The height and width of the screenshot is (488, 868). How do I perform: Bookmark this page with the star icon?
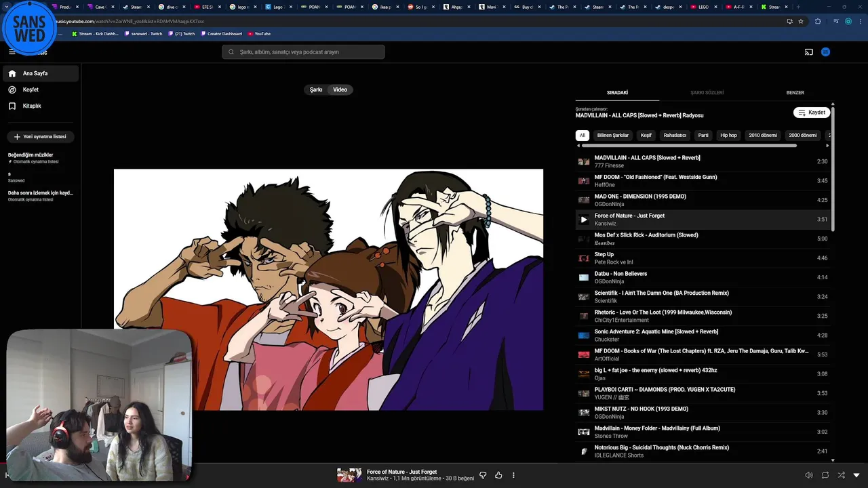pos(801,21)
